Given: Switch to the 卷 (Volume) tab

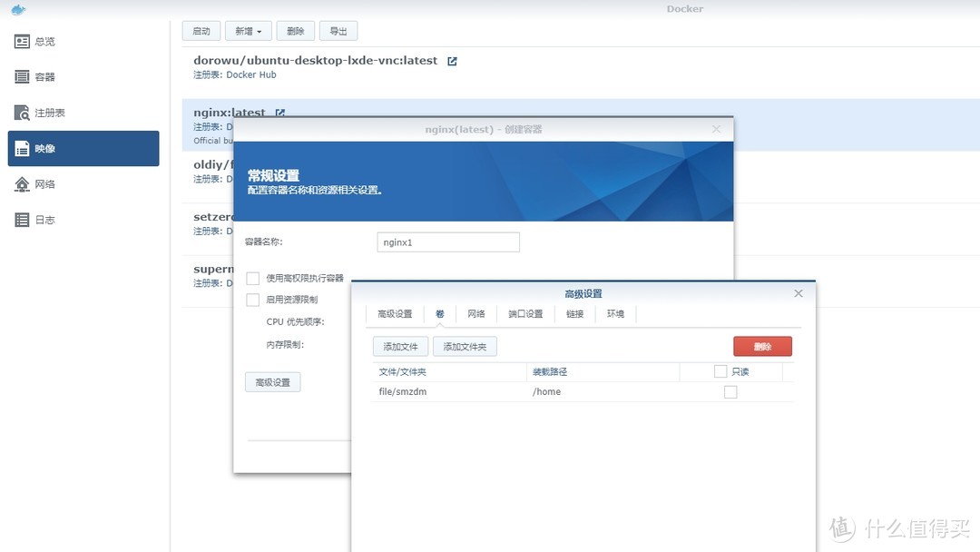Looking at the screenshot, I should pos(440,314).
